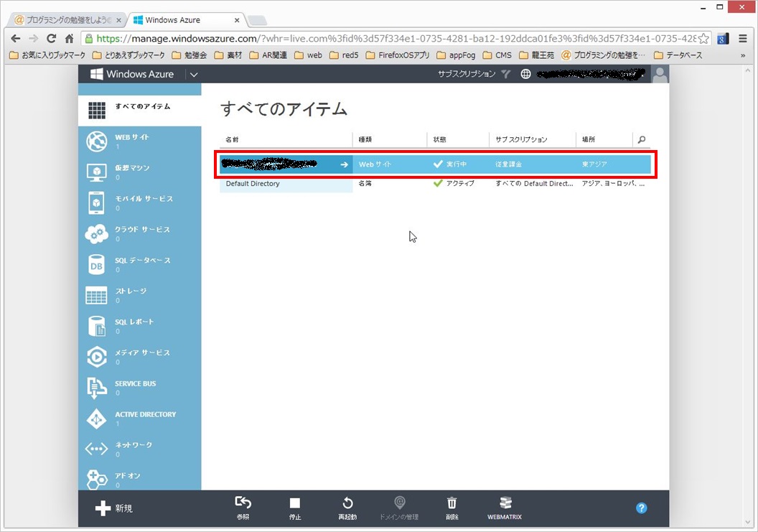The height and width of the screenshot is (532, 758).
Task: Select the 'Web サイト' type cell
Action: click(375, 164)
